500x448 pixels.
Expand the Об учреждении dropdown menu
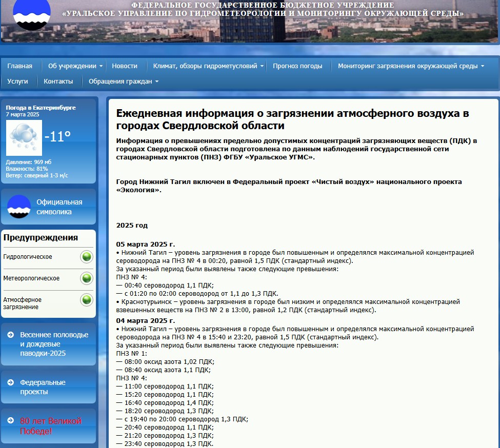click(75, 66)
